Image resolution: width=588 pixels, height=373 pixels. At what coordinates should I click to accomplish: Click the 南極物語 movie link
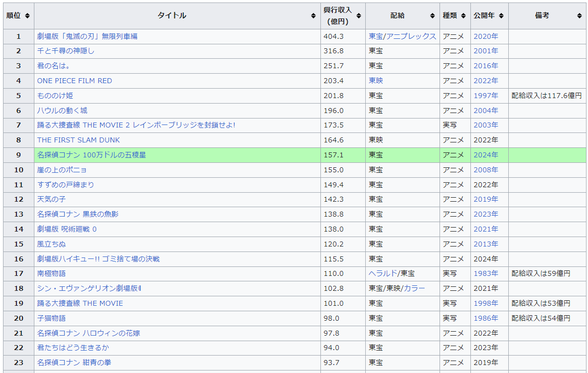pos(51,273)
